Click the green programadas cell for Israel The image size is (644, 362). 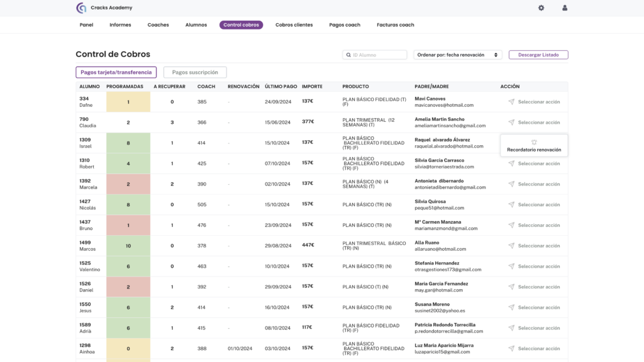click(128, 143)
